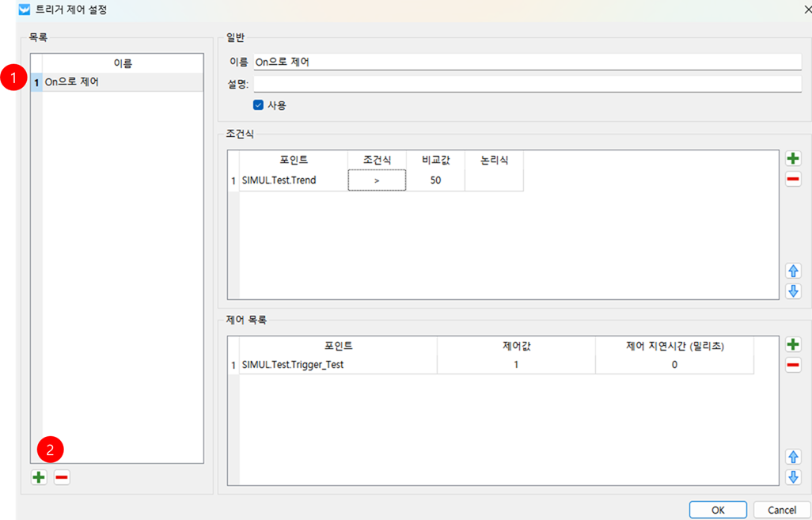Screen dimensions: 812x520
Task: Add a new trigger to the 목록 list
Action: [39, 477]
